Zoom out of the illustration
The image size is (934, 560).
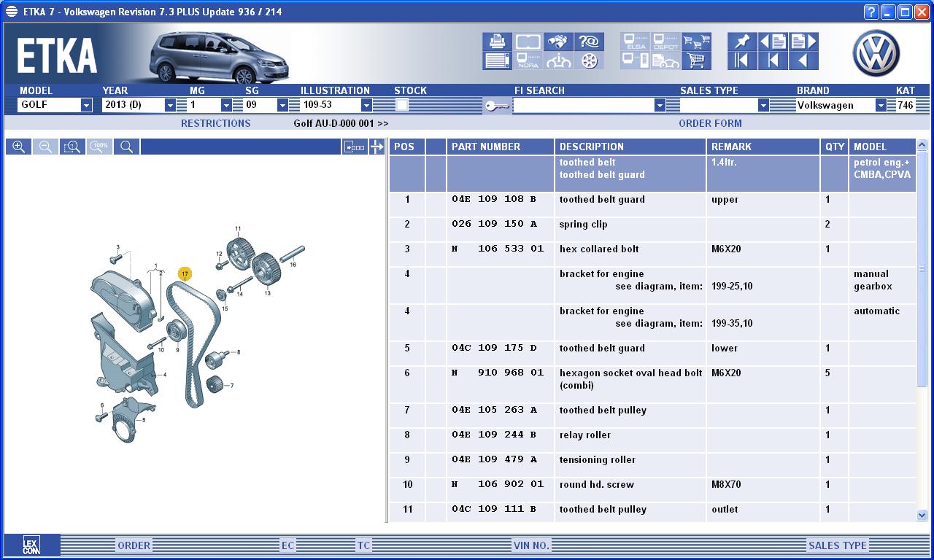[45, 147]
